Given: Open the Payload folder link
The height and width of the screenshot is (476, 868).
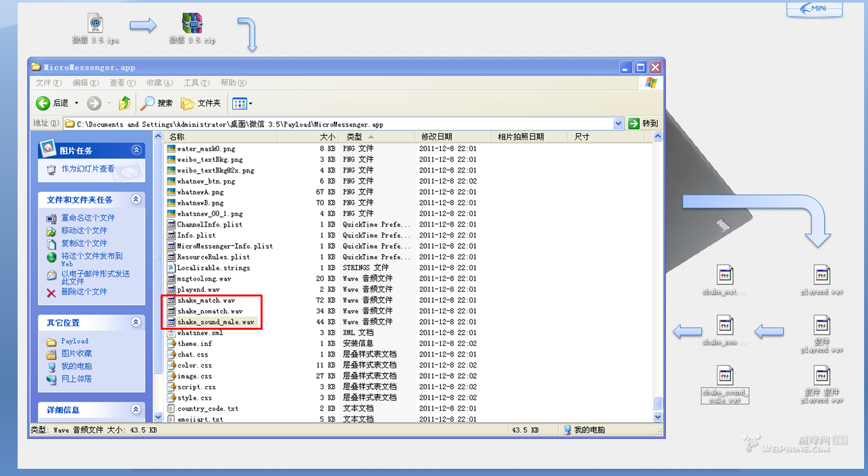Looking at the screenshot, I should (74, 341).
